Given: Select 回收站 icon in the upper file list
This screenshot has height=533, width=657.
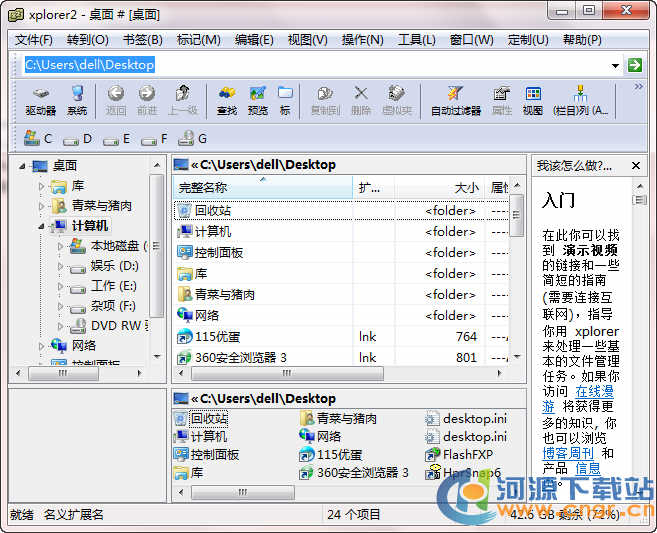Looking at the screenshot, I should pyautogui.click(x=184, y=210).
